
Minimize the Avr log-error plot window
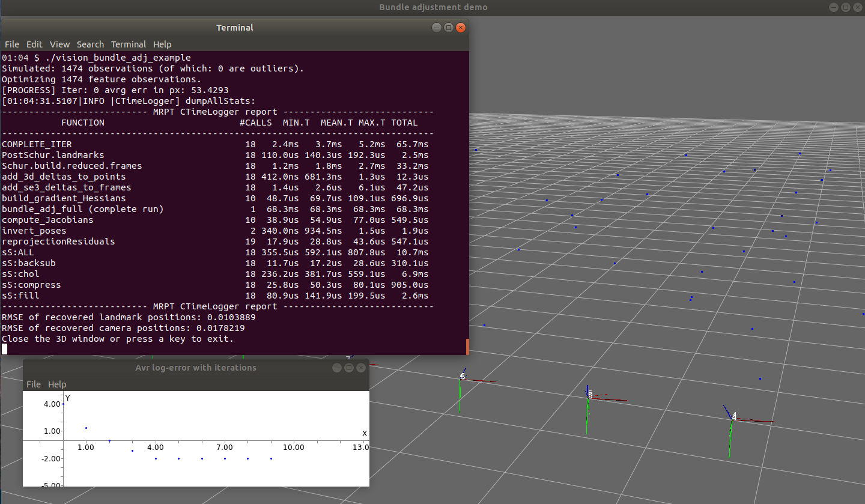tap(336, 367)
